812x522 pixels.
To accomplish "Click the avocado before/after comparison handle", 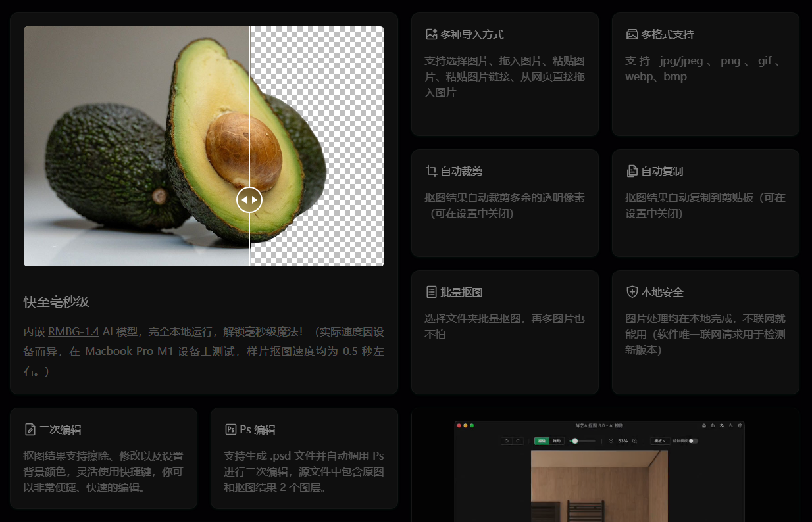I will click(249, 199).
